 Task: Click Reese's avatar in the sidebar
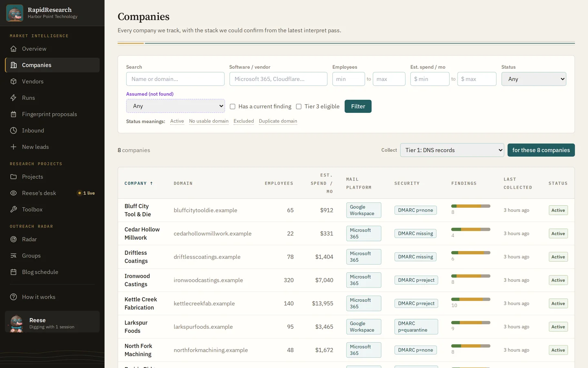coord(16,323)
